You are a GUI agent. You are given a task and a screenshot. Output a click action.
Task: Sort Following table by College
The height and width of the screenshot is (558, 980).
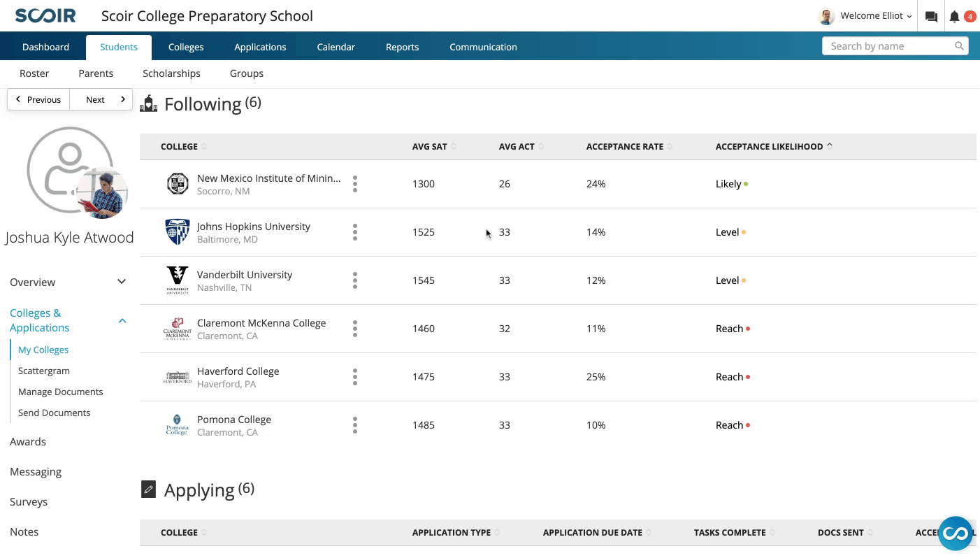click(184, 146)
